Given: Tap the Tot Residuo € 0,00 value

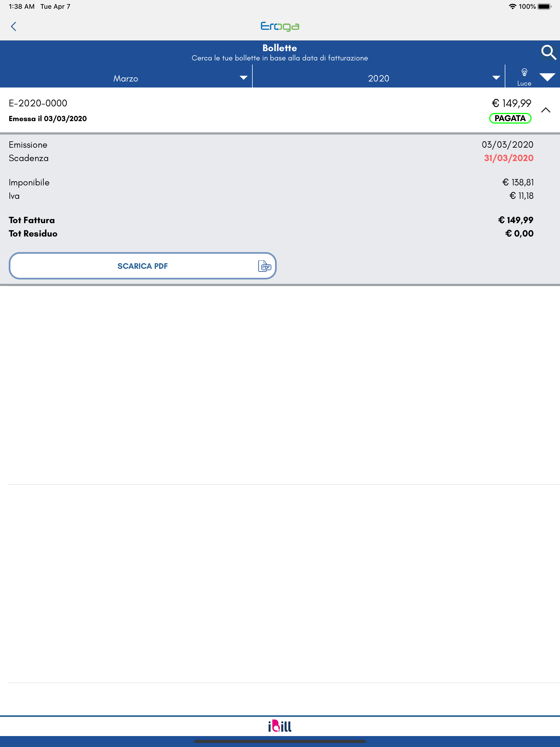Looking at the screenshot, I should 519,233.
